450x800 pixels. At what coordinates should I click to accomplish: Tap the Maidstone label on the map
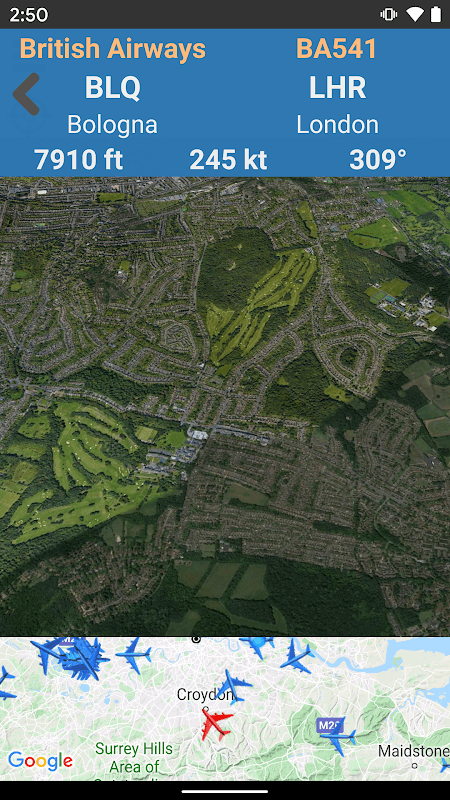click(414, 751)
